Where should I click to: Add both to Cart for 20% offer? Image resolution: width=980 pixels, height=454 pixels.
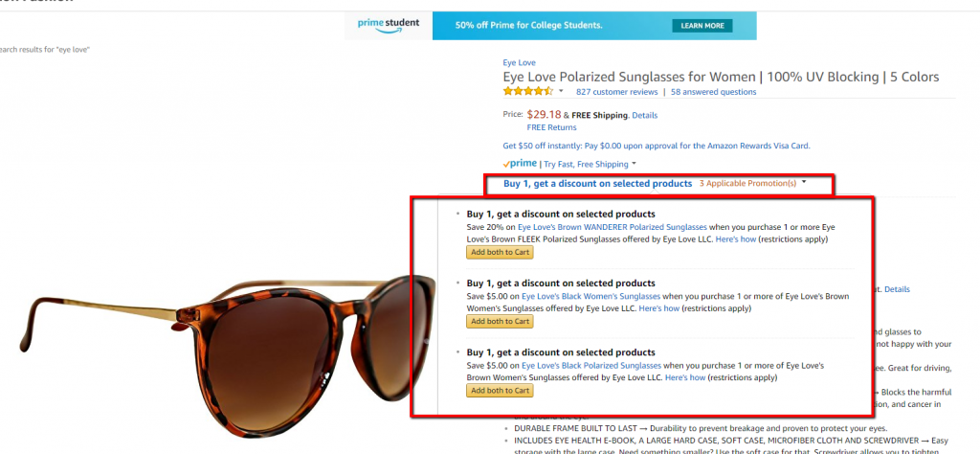coord(500,252)
